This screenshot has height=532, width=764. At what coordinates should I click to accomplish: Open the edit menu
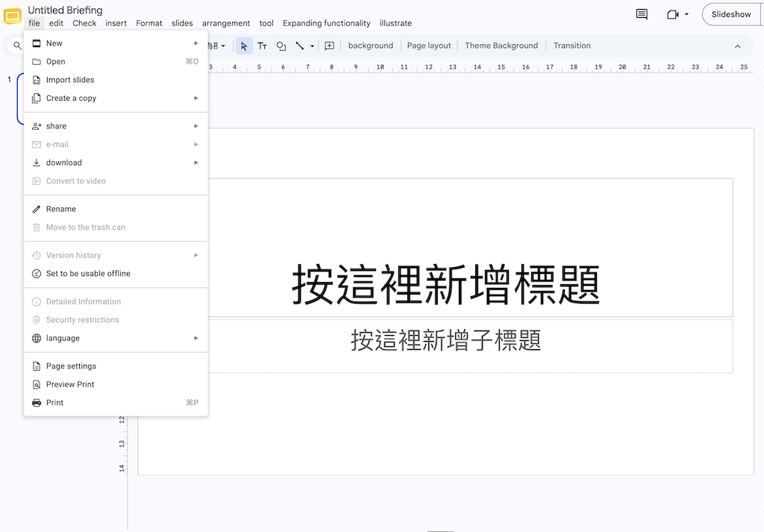[56, 23]
